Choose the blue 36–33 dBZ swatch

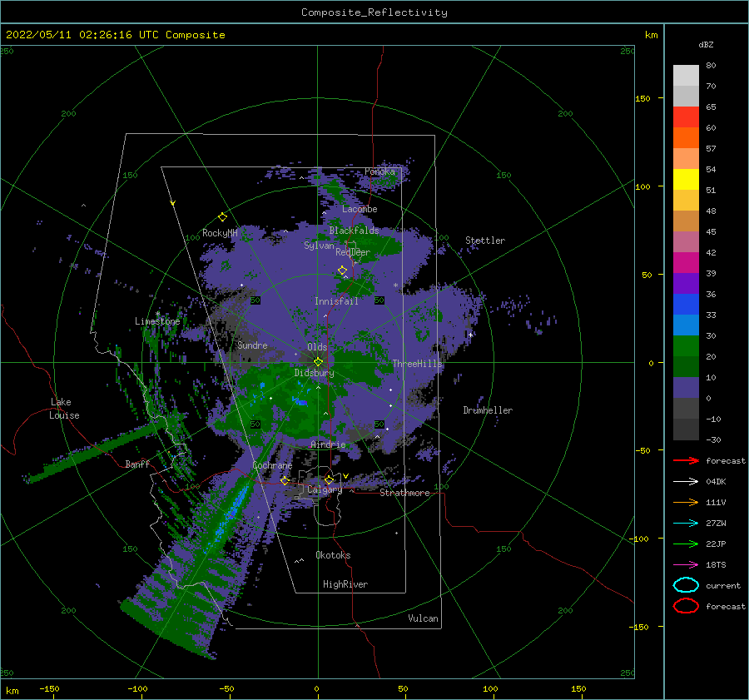(x=686, y=305)
